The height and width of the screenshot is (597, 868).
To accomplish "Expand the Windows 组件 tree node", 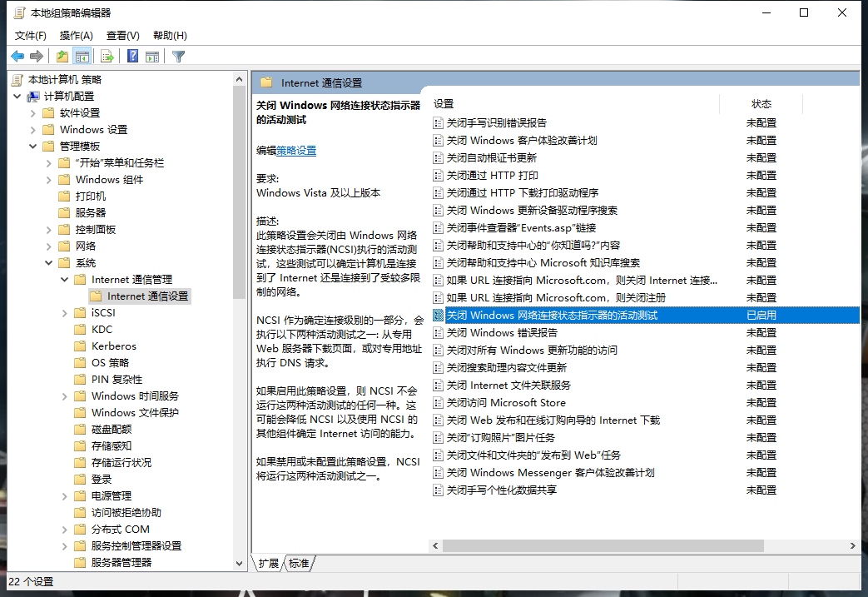I will 49,179.
